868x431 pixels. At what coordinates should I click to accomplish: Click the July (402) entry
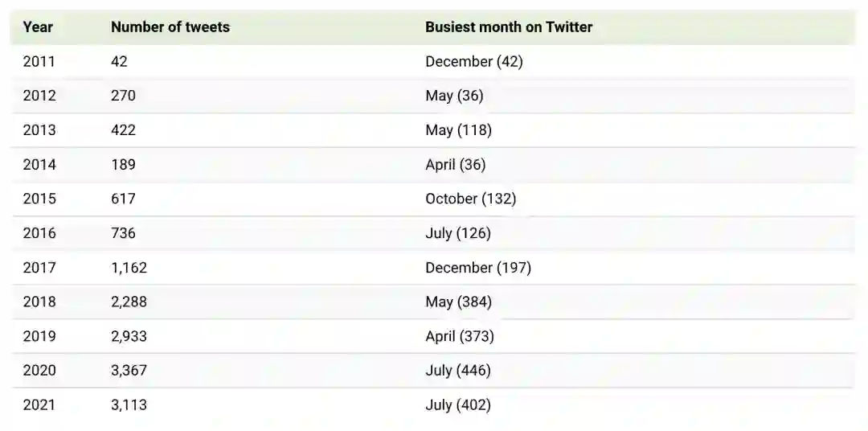457,405
